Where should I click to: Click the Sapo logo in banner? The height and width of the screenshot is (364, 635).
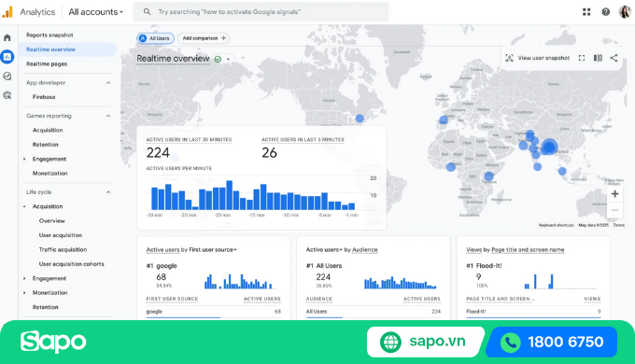pyautogui.click(x=53, y=342)
